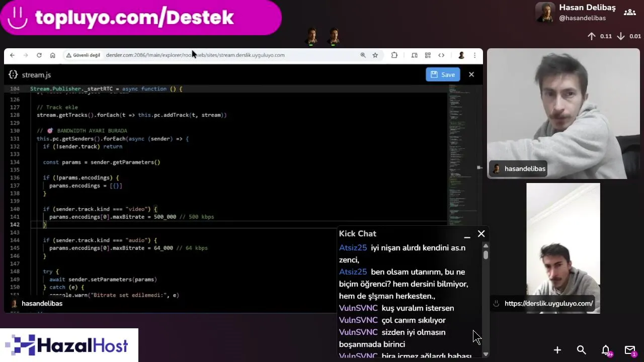Viewport: 644px width, 362px height.
Task: Click VulnSVNC on "kuş vuralım" message
Action: tap(358, 308)
